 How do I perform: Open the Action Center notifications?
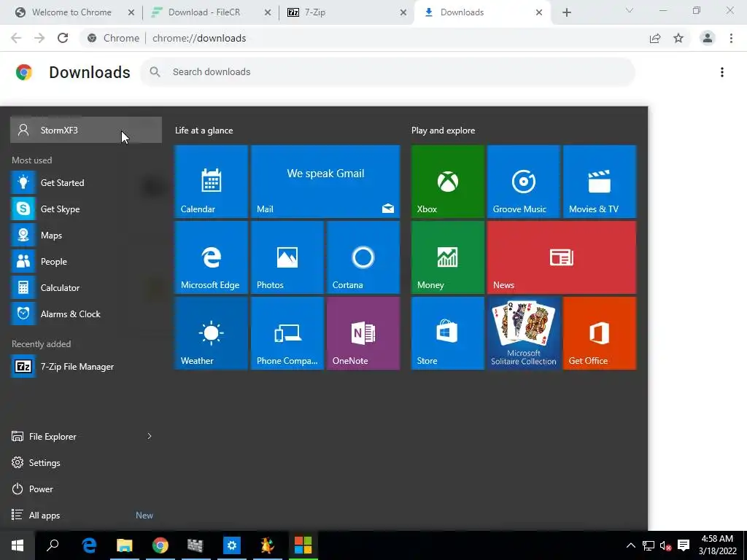[x=684, y=545]
